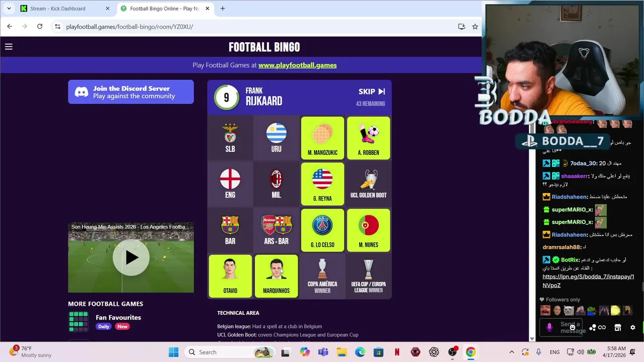The width and height of the screenshot is (644, 362).
Task: View site information icon beside URL
Action: tap(57, 27)
